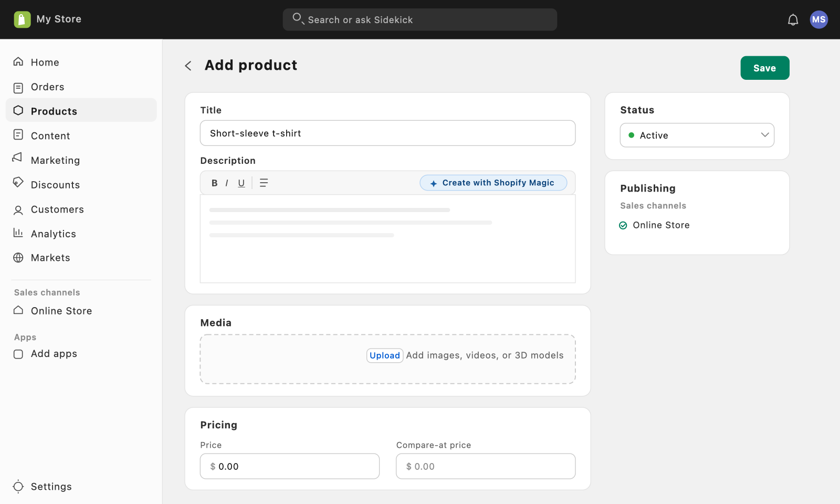The image size is (840, 504).
Task: Click the Orders sidebar icon
Action: (x=18, y=87)
